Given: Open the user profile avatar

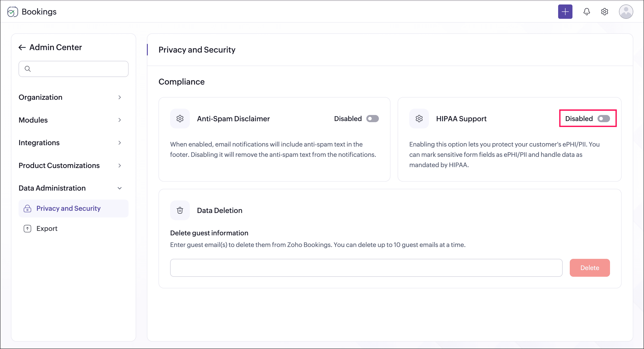Looking at the screenshot, I should coord(626,11).
